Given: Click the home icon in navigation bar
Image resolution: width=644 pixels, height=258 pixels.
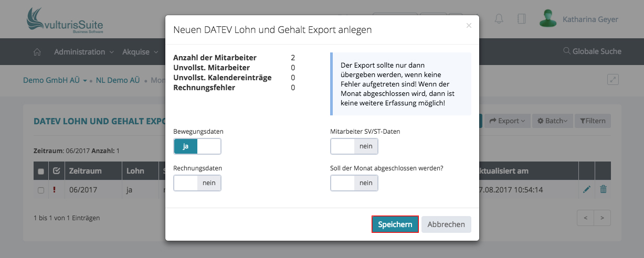Looking at the screenshot, I should (37, 52).
